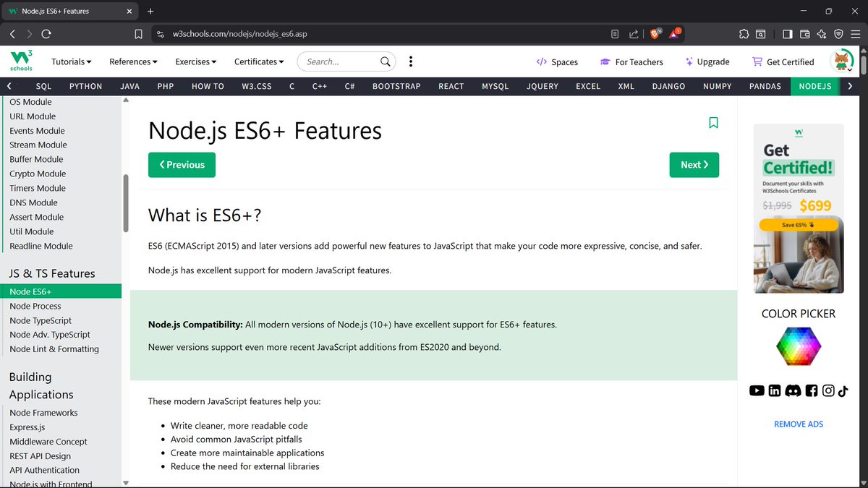868x488 pixels.
Task: Expand the Tutorials dropdown
Action: [71, 61]
